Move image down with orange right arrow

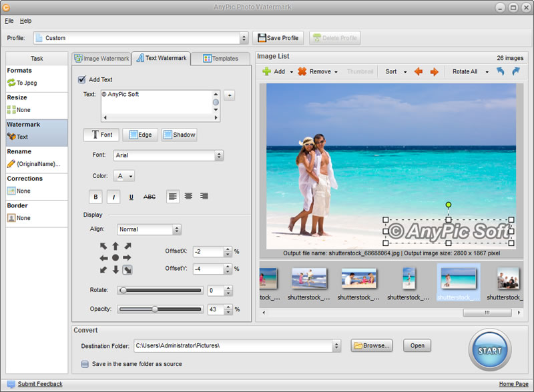tap(434, 71)
